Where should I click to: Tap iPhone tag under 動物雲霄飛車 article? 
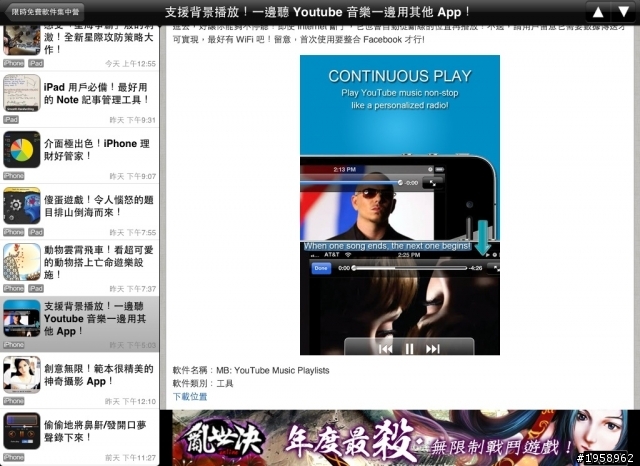14,288
